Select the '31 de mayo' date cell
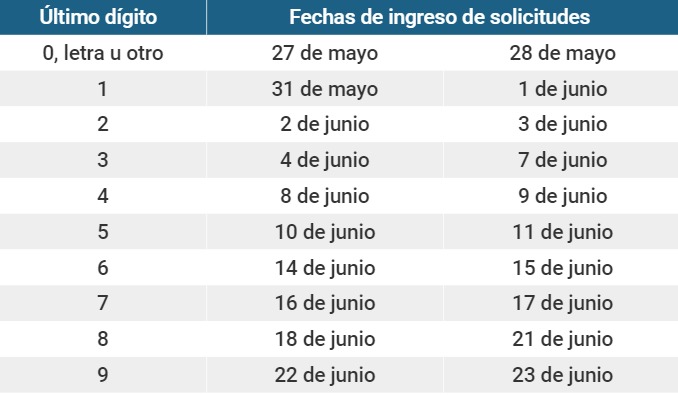 tap(325, 89)
